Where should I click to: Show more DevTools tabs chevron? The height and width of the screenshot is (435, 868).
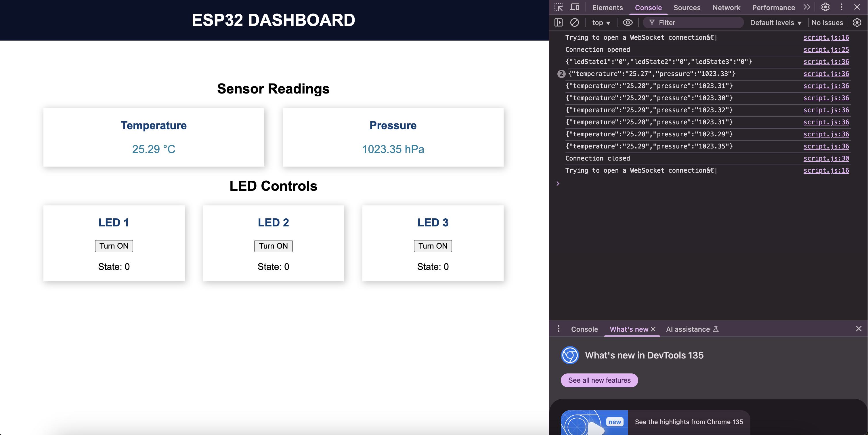(x=807, y=7)
